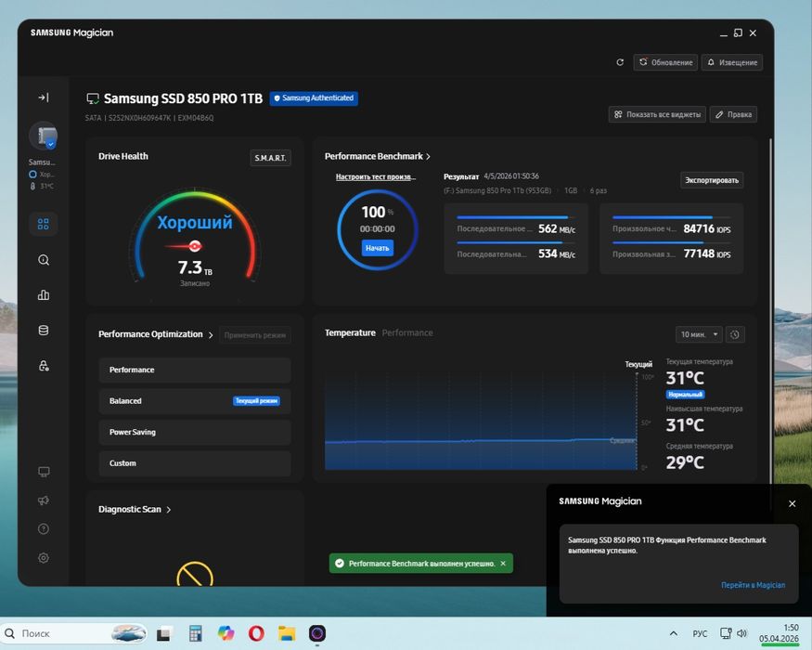This screenshot has width=812, height=650.
Task: Open the benchmark bar chart sidebar icon
Action: (44, 295)
